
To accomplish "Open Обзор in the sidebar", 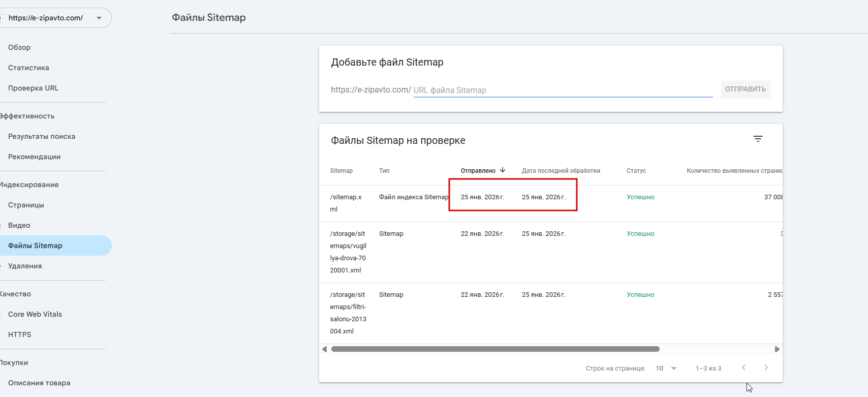I will pyautogui.click(x=19, y=47).
